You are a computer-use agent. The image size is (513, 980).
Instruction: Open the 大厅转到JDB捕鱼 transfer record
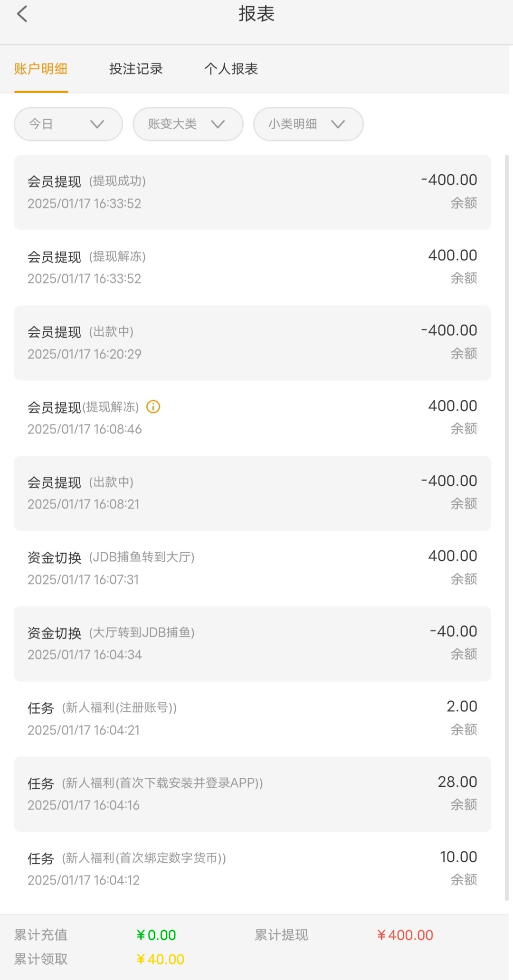(252, 643)
